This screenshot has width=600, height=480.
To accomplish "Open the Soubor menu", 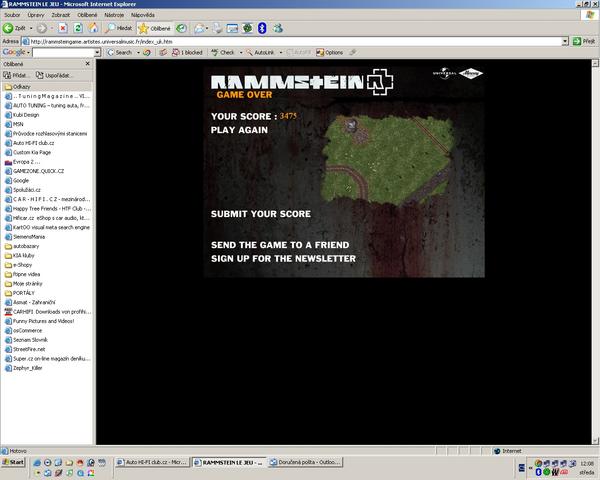I will [x=12, y=15].
